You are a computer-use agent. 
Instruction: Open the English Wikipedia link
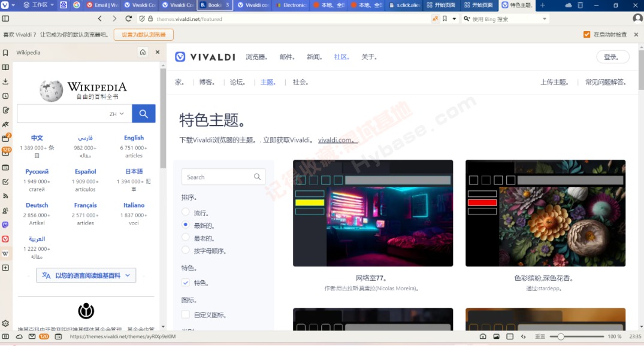click(x=134, y=138)
